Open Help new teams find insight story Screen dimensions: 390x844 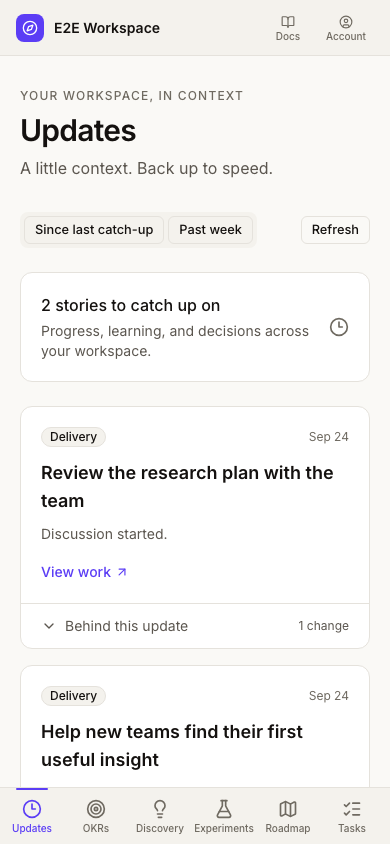[x=172, y=745]
